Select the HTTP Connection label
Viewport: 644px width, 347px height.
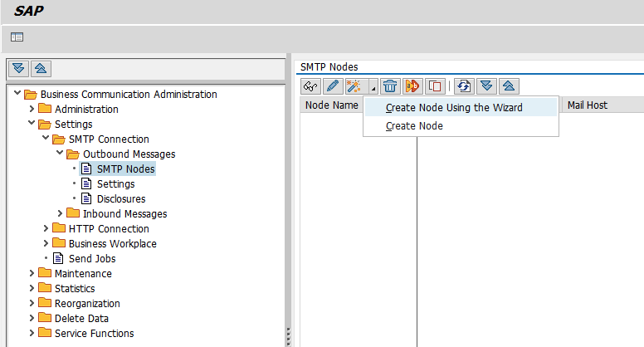[109, 229]
